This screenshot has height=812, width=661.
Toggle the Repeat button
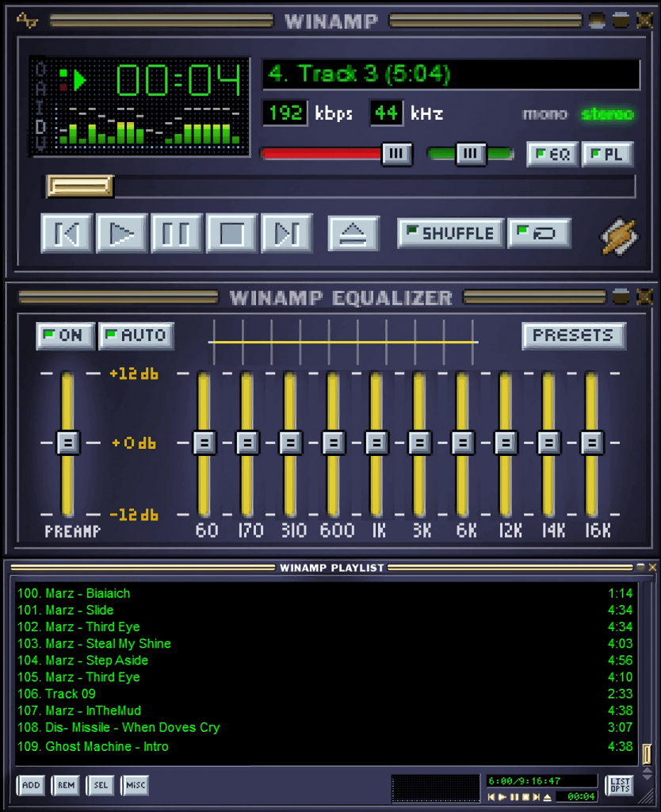[x=540, y=233]
